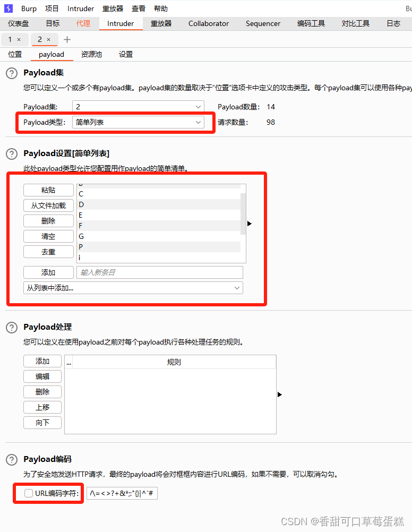Click the 输入新条目 input field
This screenshot has width=412, height=532.
[x=160, y=272]
